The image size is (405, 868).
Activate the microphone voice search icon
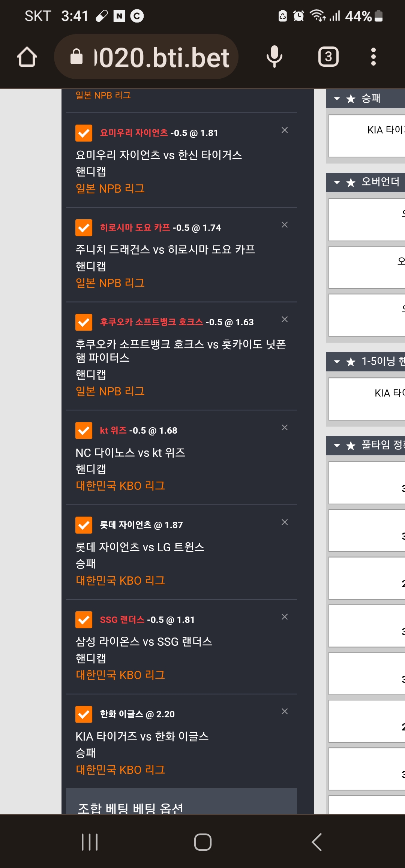[274, 57]
